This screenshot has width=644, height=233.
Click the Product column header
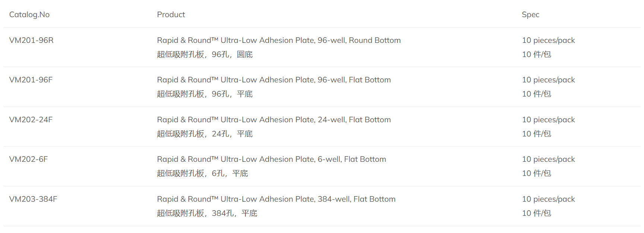(171, 15)
